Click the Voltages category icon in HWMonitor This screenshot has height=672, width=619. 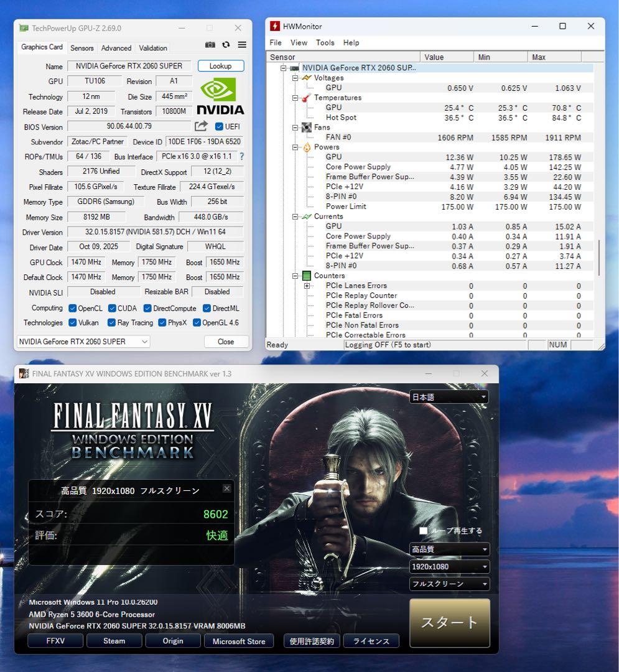[x=306, y=78]
